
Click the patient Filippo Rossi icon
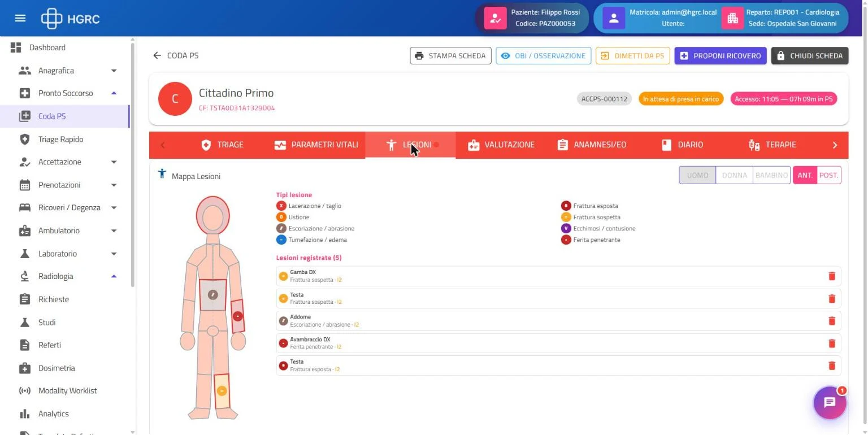(x=495, y=18)
